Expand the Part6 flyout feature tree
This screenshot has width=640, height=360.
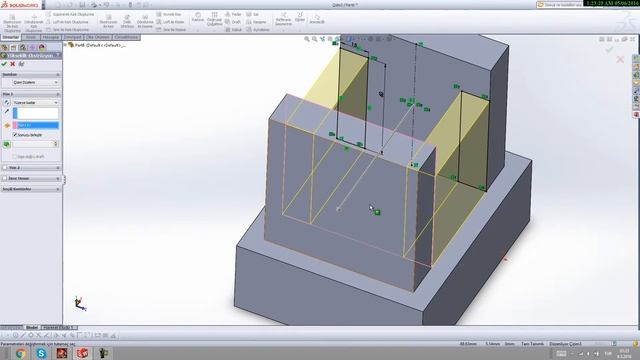point(66,45)
